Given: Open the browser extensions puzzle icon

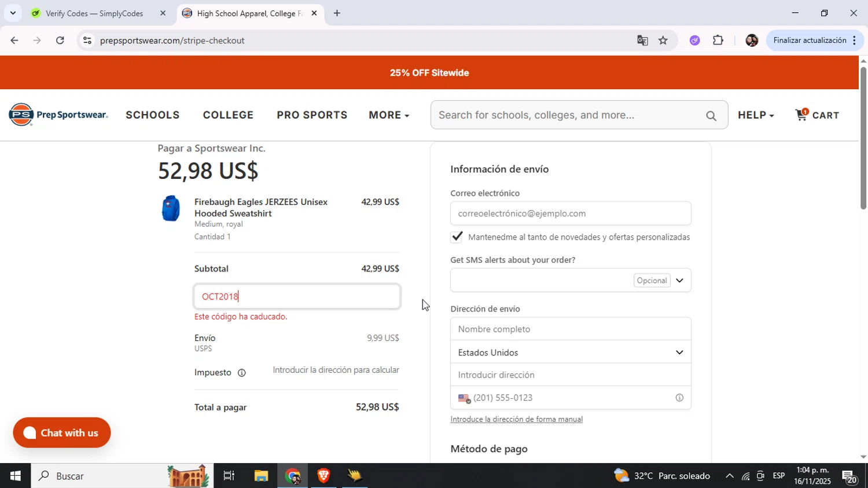Looking at the screenshot, I should click(718, 41).
